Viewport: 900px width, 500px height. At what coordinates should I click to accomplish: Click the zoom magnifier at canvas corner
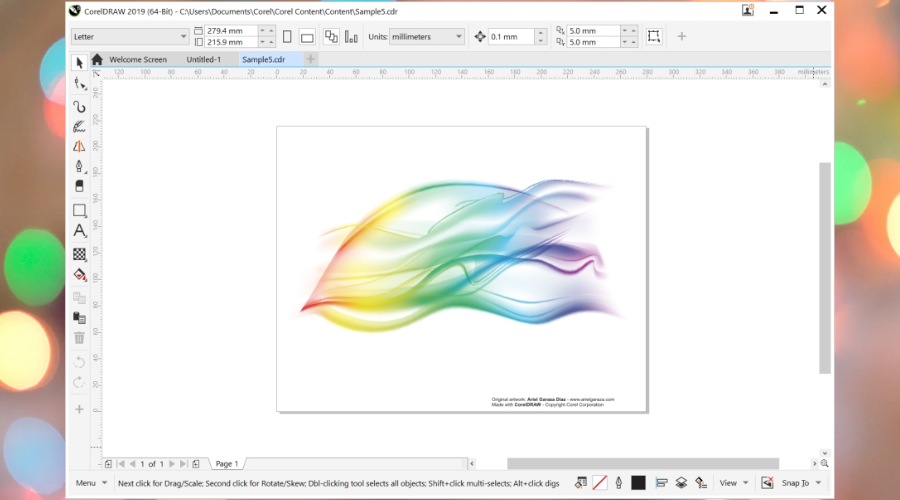[x=825, y=463]
